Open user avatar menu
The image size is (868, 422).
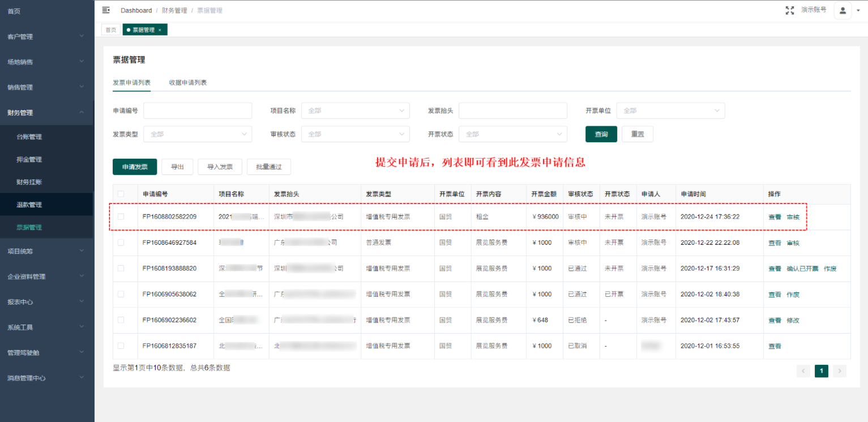843,10
